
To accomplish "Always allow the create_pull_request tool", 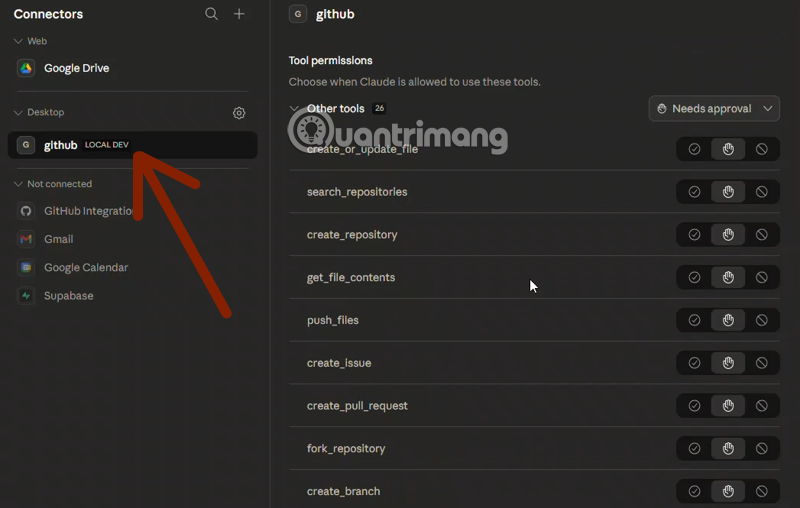I will [x=694, y=406].
